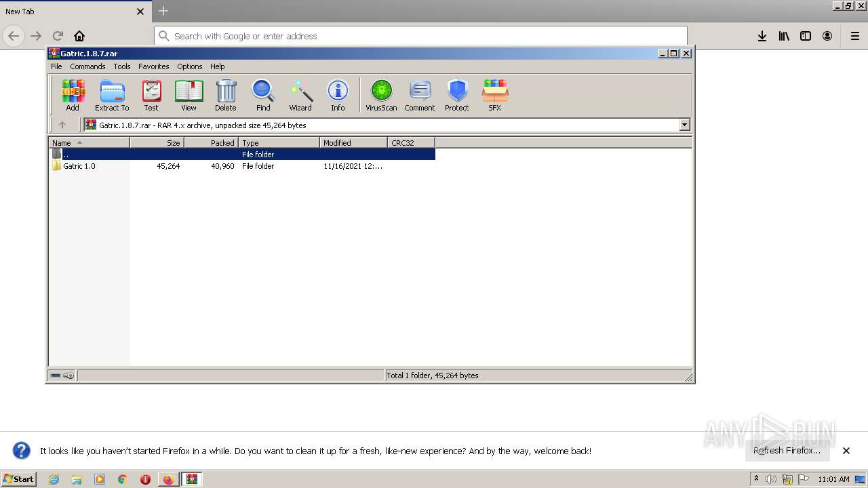868x488 pixels.
Task: Open the Find magnifier tool
Action: pyautogui.click(x=263, y=95)
